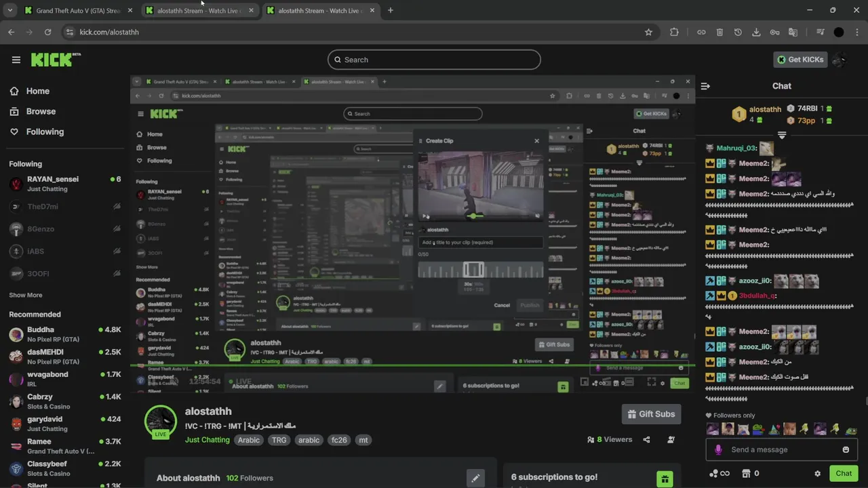Image resolution: width=868 pixels, height=488 pixels.
Task: Open the Just Chatting category link
Action: click(208, 440)
